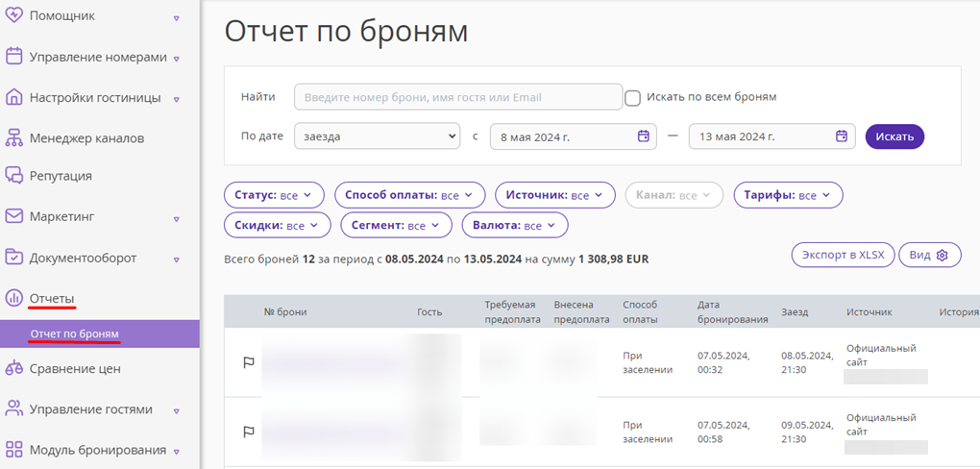Screen dimensions: 980x469
Task: Click the № брони column header
Action: coord(285,311)
